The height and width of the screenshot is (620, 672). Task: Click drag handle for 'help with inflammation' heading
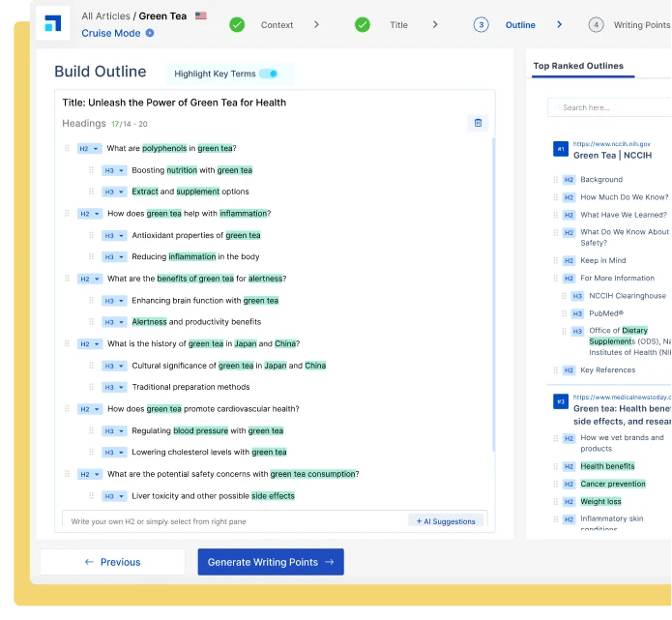(x=67, y=213)
